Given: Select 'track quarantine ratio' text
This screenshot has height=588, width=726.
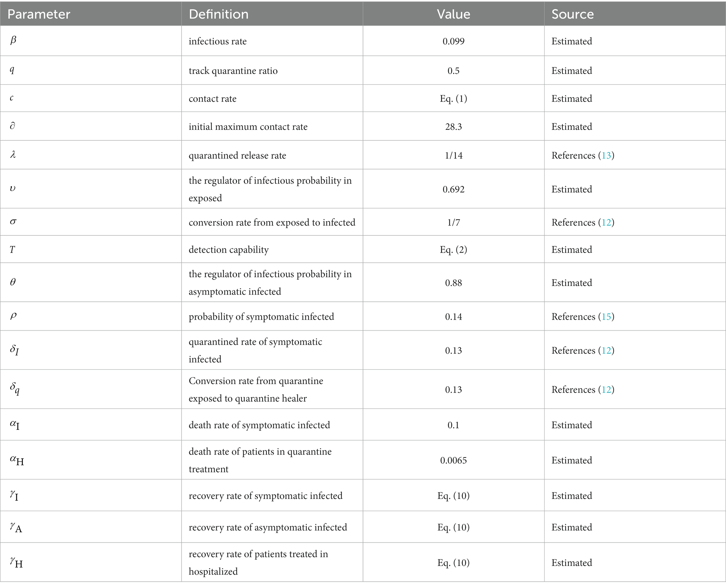Looking at the screenshot, I should coord(233,71).
